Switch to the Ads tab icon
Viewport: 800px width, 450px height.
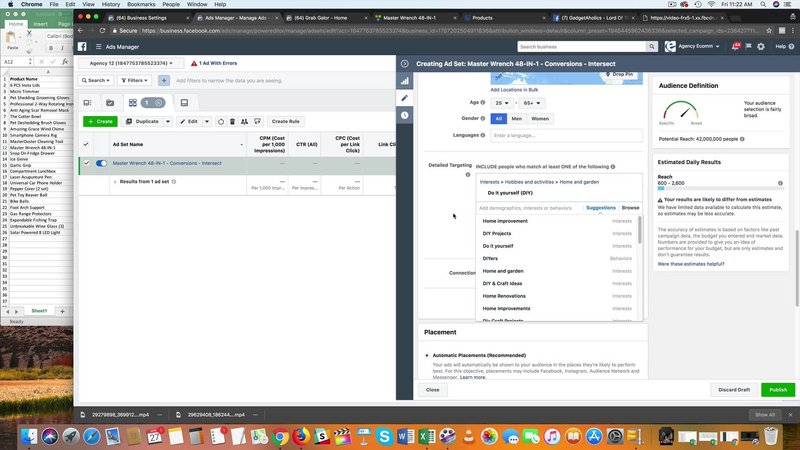[x=184, y=103]
